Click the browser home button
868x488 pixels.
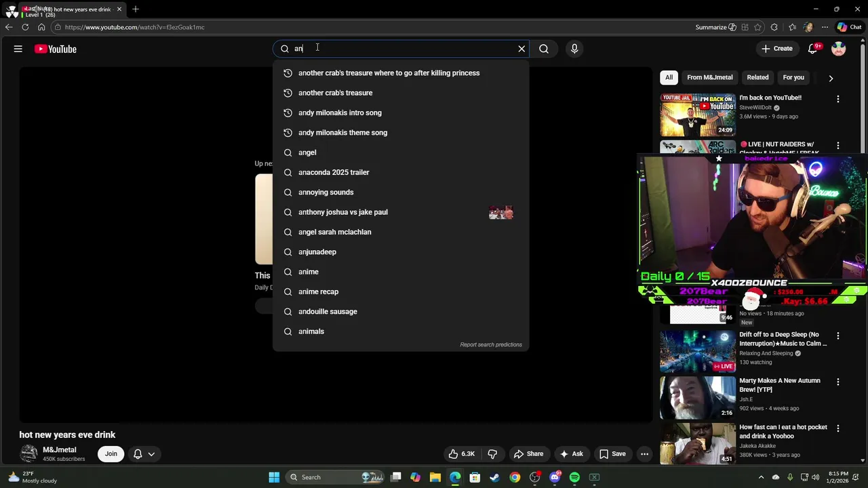coord(41,27)
